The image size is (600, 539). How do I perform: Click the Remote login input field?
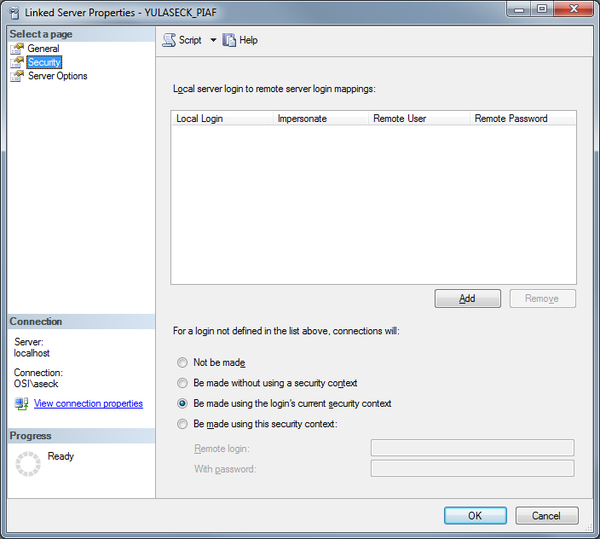pyautogui.click(x=472, y=448)
